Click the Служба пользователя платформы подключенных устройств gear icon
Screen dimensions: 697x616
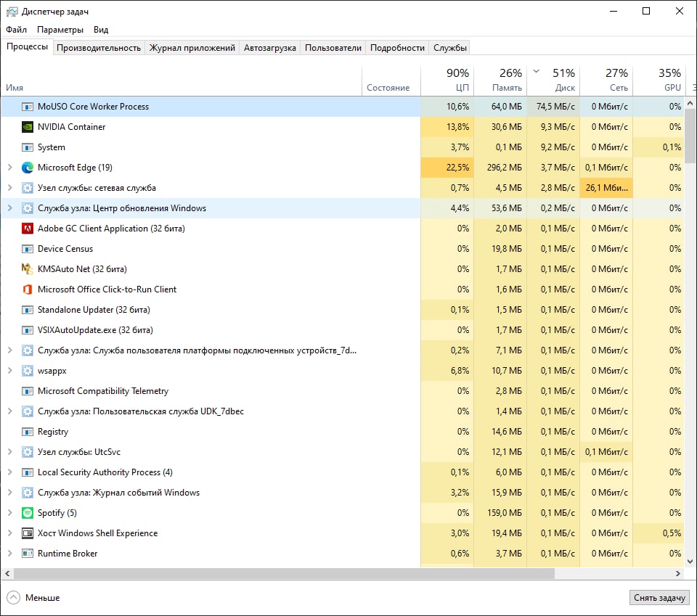click(x=28, y=351)
